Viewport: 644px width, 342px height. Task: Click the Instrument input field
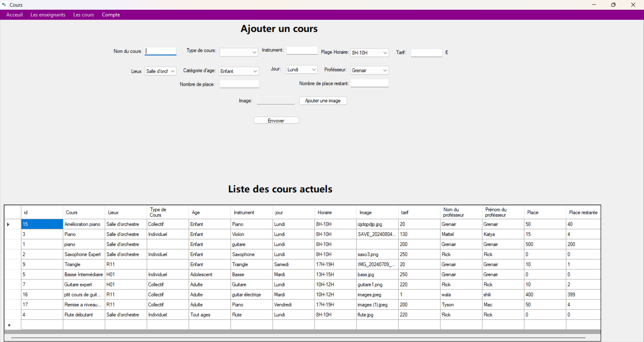[302, 50]
